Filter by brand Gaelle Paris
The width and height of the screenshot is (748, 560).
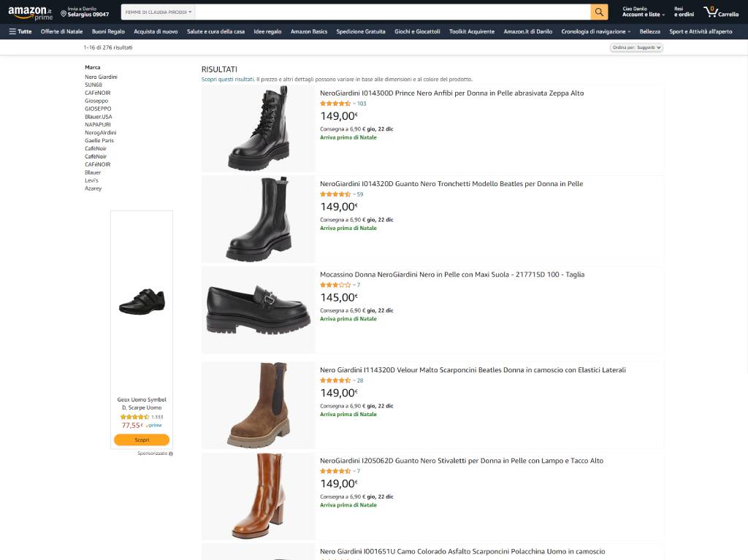click(99, 141)
